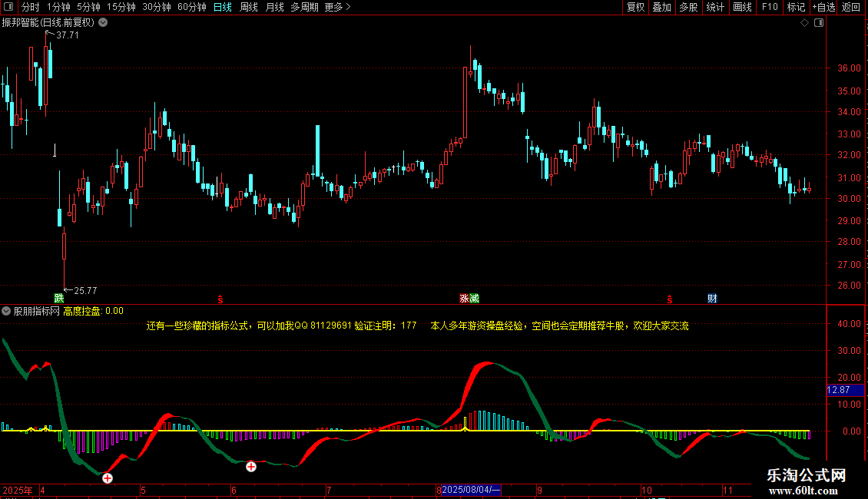This screenshot has height=499, width=868.
Task: Click the 振邦智能(日线.前复权) title text
Action: (48, 23)
